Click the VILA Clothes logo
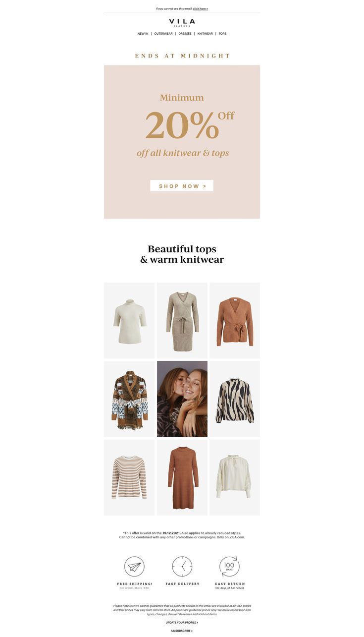 pos(182,22)
